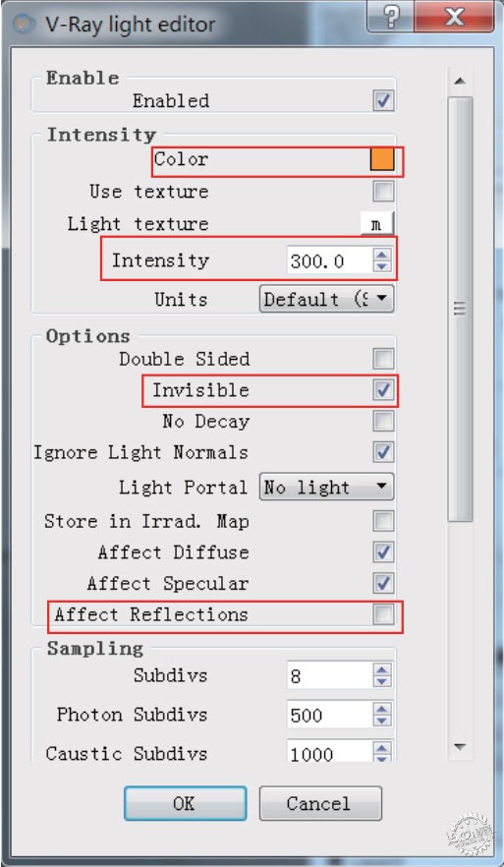This screenshot has height=867, width=504.
Task: Expand the Light Portal dropdown
Action: (326, 488)
